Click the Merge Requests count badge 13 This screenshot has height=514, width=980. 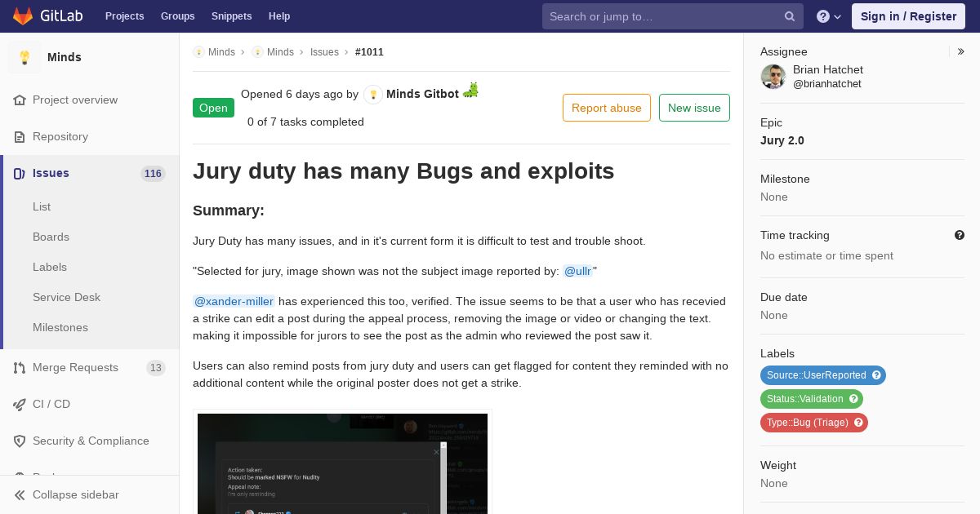tap(156, 368)
